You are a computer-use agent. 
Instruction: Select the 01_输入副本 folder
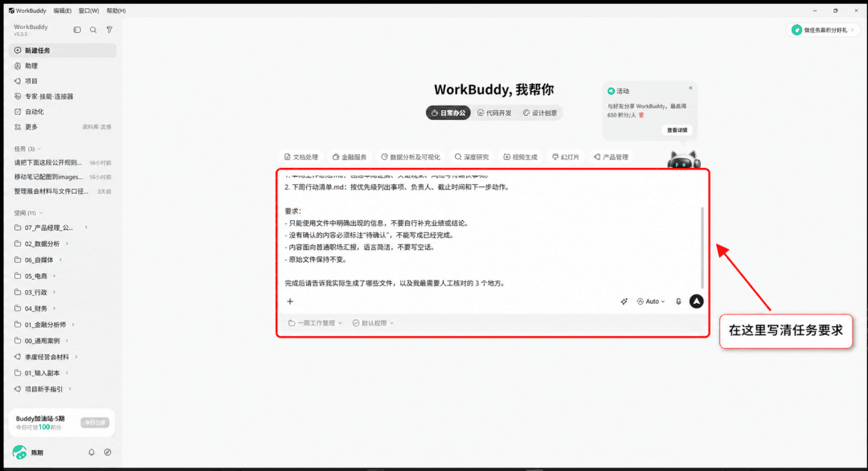pos(42,373)
